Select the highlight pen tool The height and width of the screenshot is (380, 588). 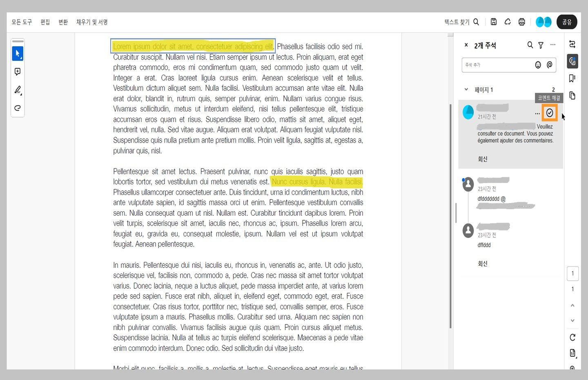18,90
